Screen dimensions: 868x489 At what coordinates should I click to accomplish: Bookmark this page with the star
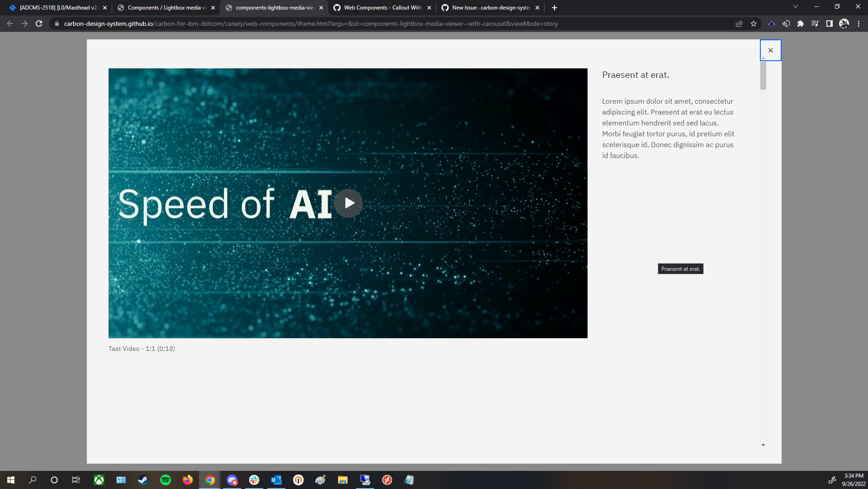(754, 24)
